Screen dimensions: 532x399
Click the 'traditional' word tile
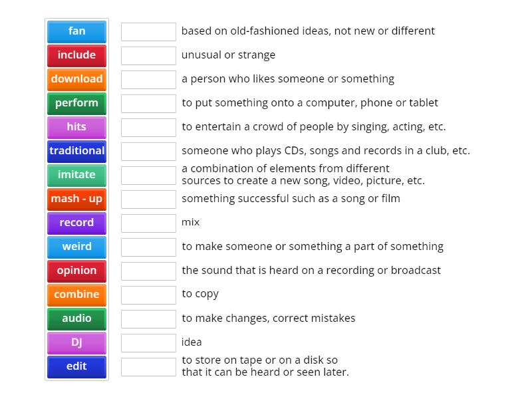pyautogui.click(x=76, y=151)
